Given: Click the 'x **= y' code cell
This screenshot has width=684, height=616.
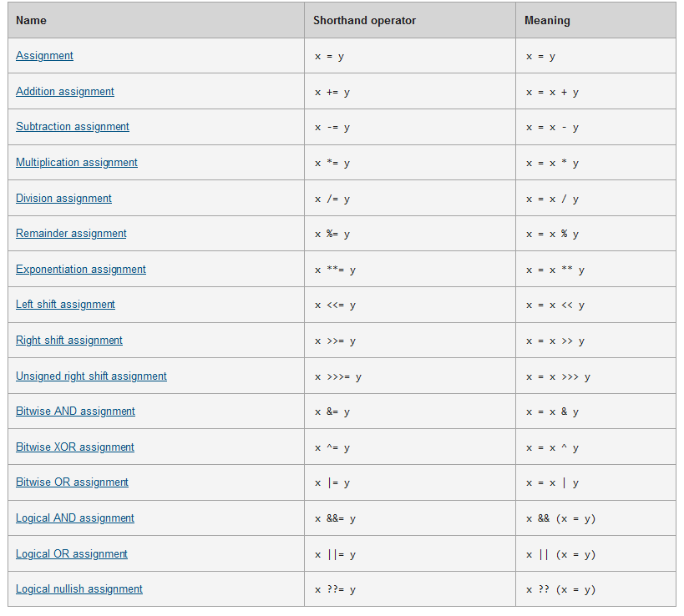Looking at the screenshot, I should (x=335, y=270).
